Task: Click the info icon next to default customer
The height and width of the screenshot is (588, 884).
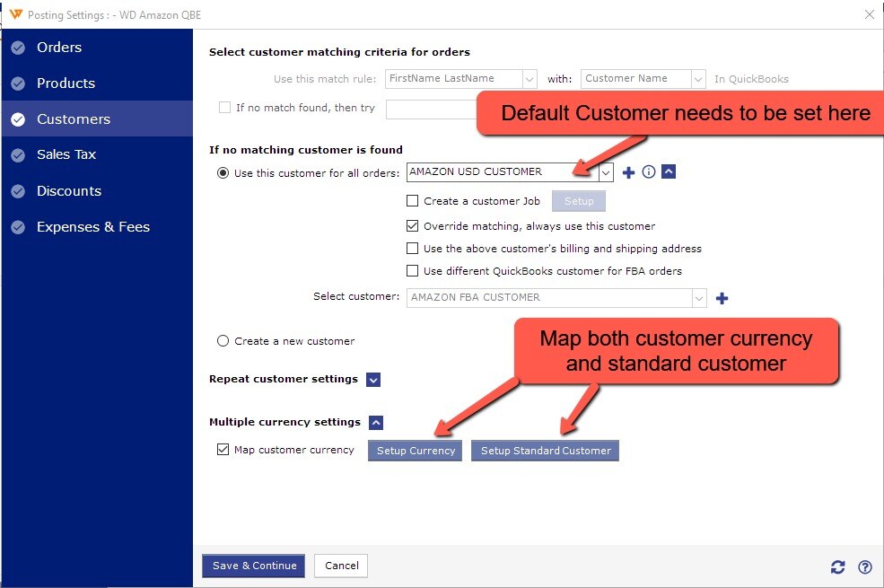Action: point(648,172)
